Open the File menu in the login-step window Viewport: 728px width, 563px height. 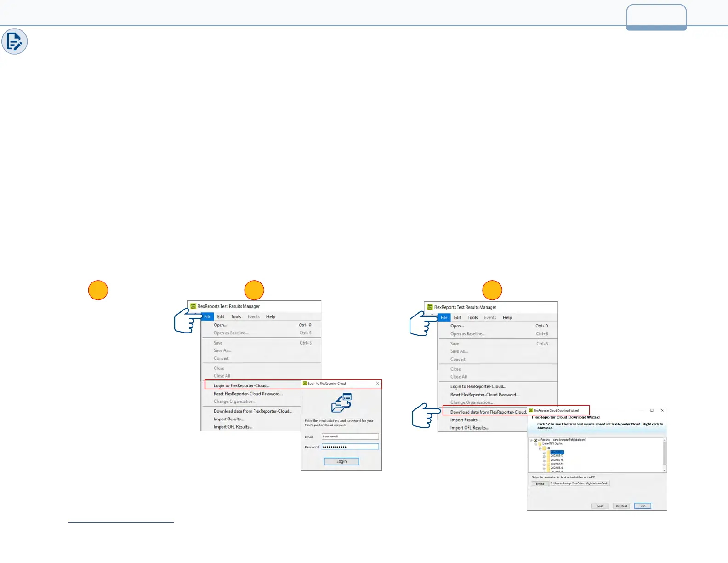point(207,316)
